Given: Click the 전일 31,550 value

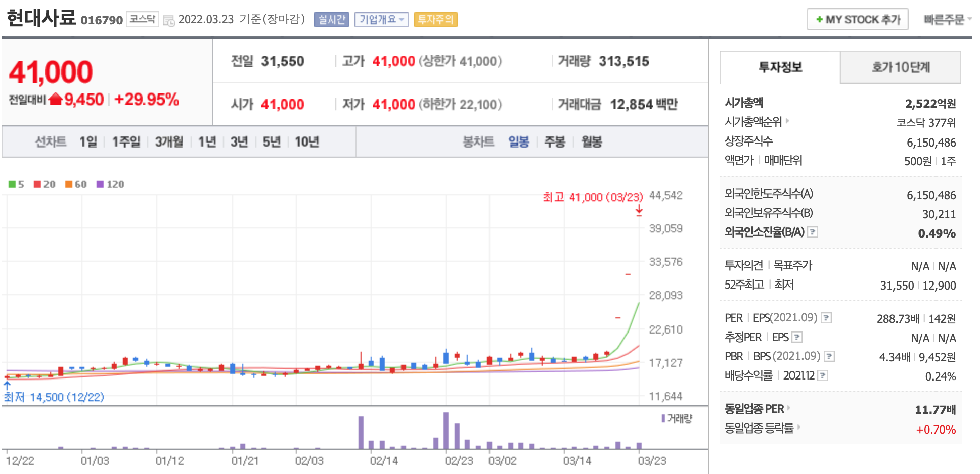Looking at the screenshot, I should pyautogui.click(x=283, y=61).
